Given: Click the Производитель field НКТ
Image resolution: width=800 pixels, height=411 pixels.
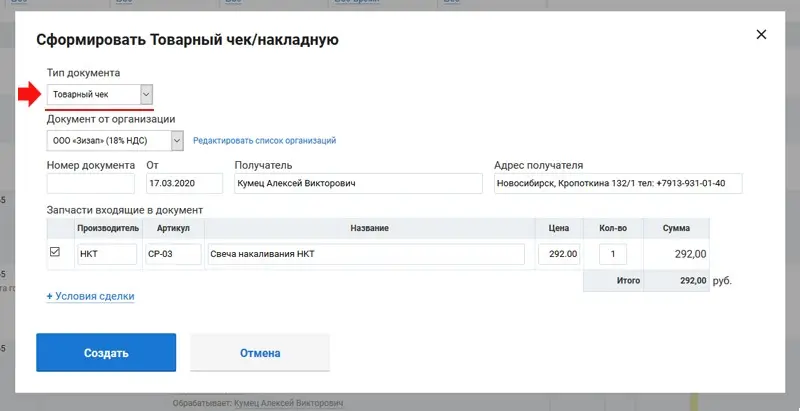Looking at the screenshot, I should tap(107, 254).
